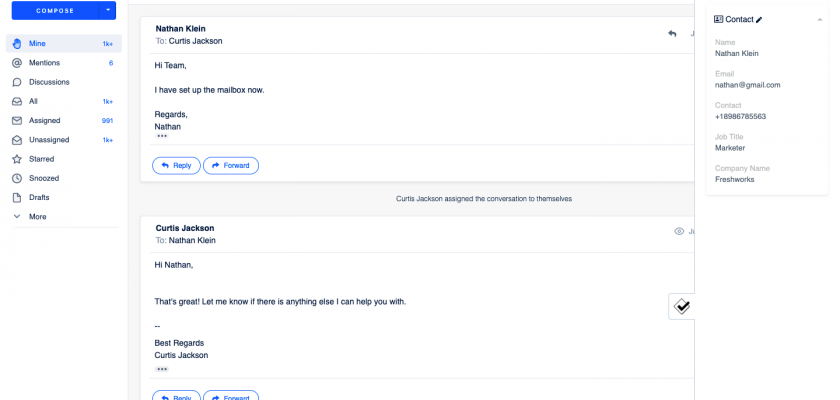Viewport: 840px width, 400px height.
Task: Click the reply arrow icon in Nathan's message header
Action: click(x=672, y=34)
